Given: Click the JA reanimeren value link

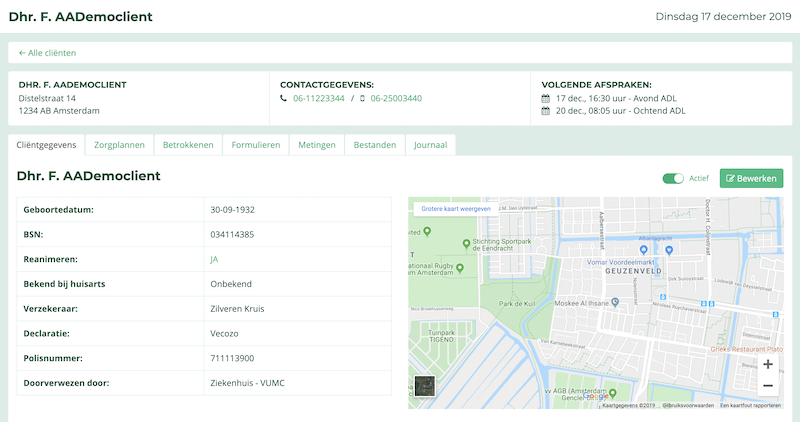Looking at the screenshot, I should coord(214,259).
